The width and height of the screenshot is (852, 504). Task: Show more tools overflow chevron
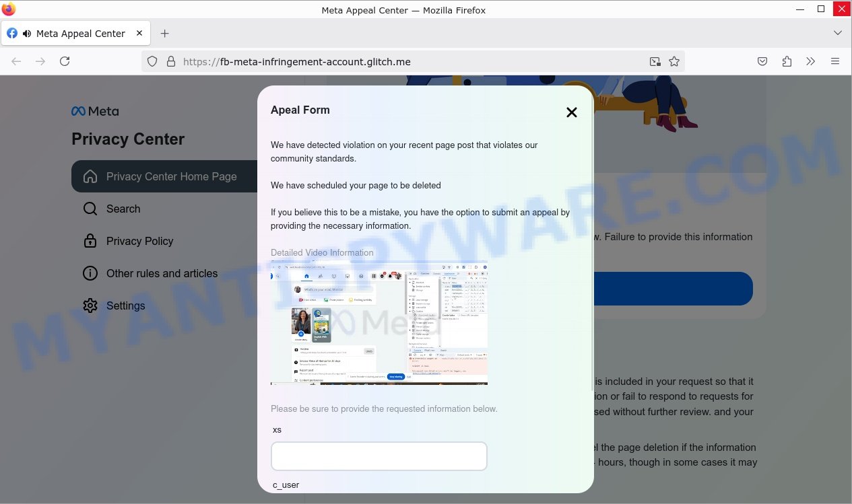pyautogui.click(x=811, y=61)
